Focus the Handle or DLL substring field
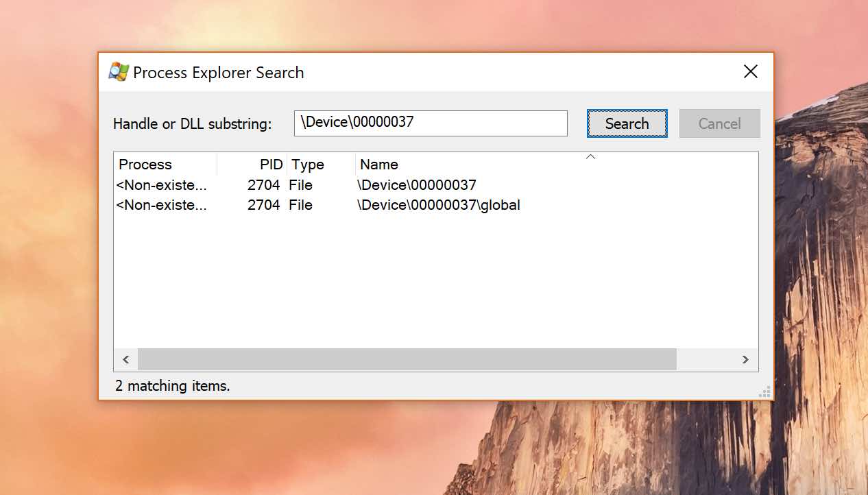 pos(431,123)
